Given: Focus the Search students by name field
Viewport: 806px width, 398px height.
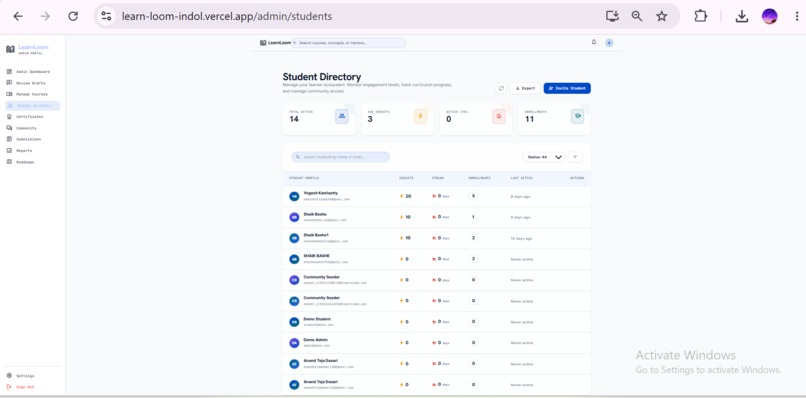Looking at the screenshot, I should 340,157.
